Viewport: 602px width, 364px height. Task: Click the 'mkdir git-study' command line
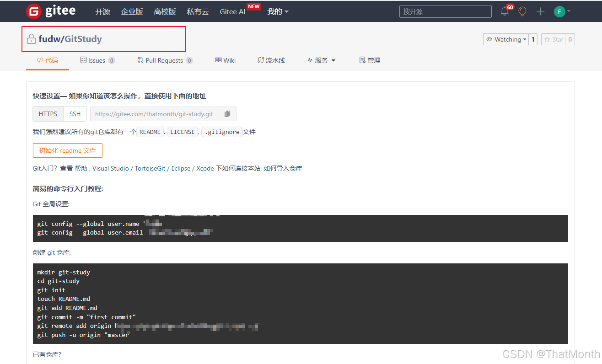pyautogui.click(x=64, y=272)
